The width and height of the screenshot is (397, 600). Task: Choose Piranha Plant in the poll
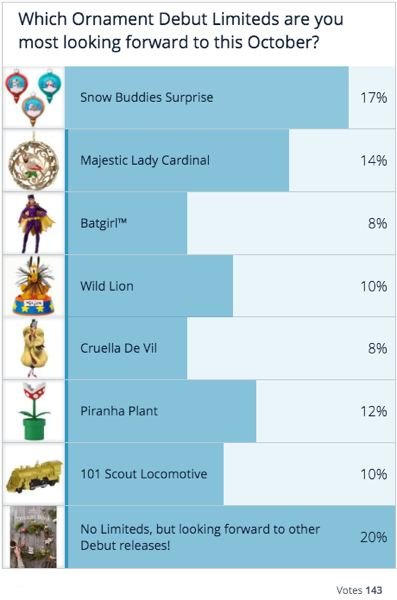pyautogui.click(x=230, y=411)
